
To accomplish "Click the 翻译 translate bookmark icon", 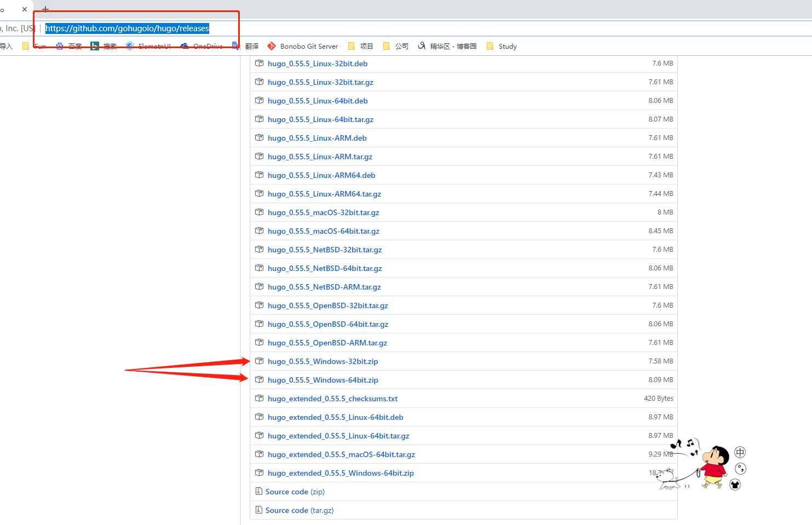I will tap(236, 46).
